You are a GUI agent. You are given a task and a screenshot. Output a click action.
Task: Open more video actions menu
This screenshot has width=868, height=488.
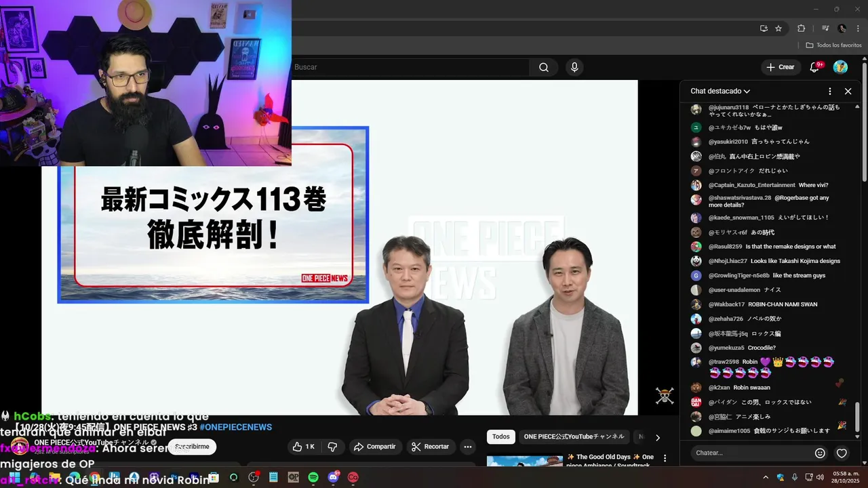point(467,447)
